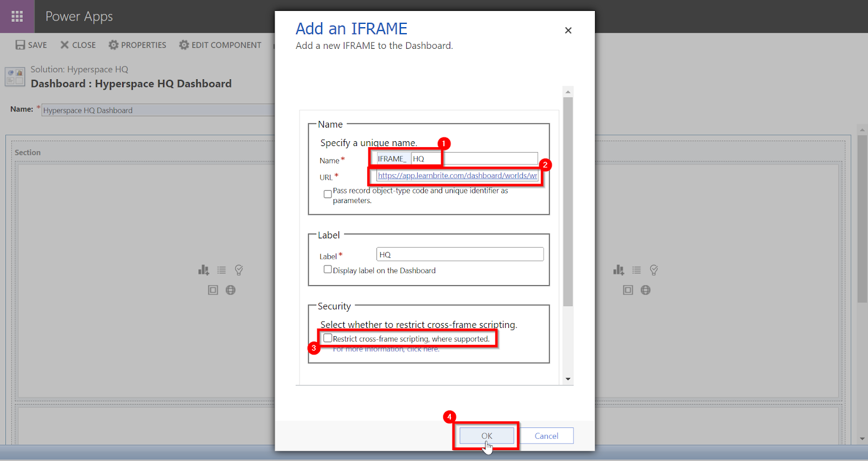Click the 'Section' header label
868x461 pixels.
tap(28, 153)
